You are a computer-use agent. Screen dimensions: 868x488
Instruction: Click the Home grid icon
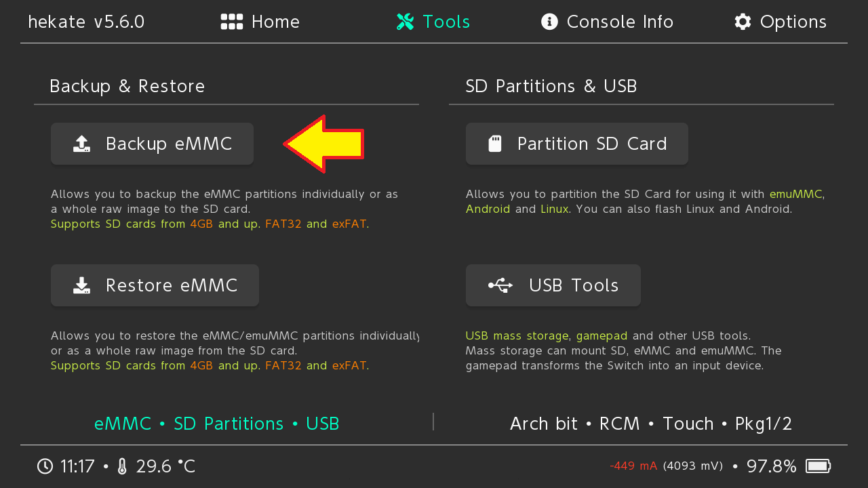(x=232, y=22)
